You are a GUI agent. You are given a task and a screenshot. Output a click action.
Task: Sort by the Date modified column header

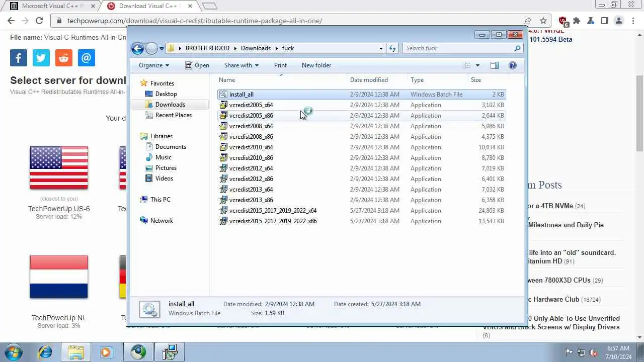[377, 80]
